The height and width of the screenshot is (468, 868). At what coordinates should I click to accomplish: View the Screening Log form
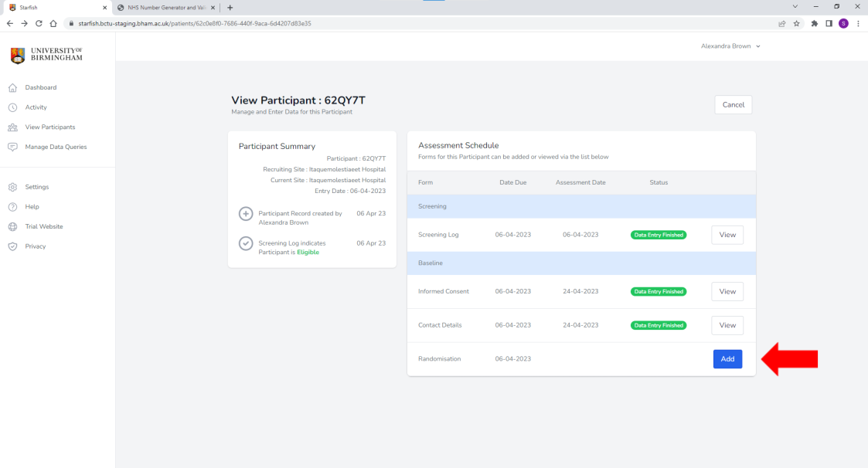727,235
